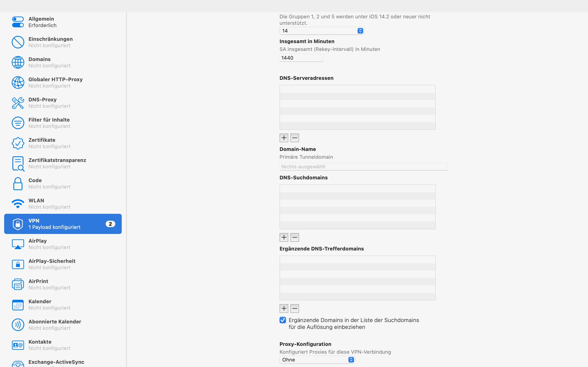
Task: Select the WLAN wifi icon
Action: click(18, 204)
